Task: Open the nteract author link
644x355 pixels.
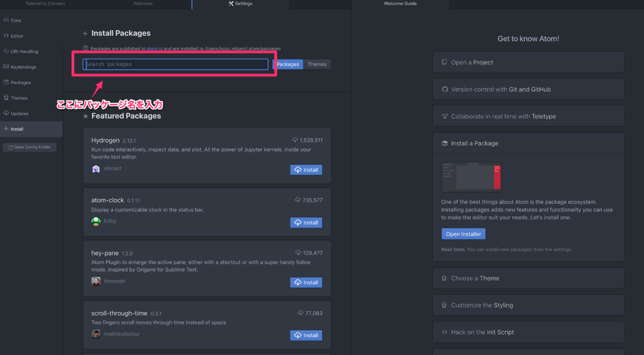Action: [113, 169]
